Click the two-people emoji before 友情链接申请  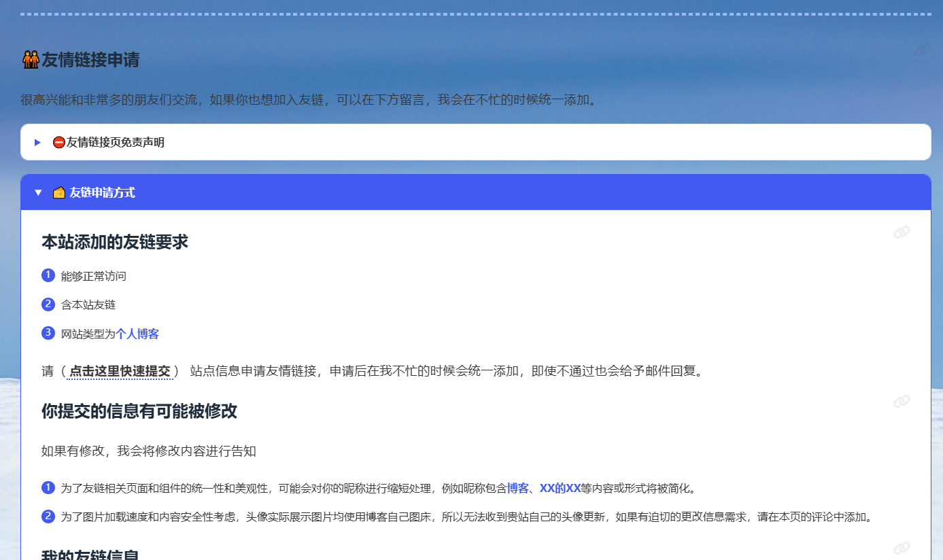[x=31, y=60]
